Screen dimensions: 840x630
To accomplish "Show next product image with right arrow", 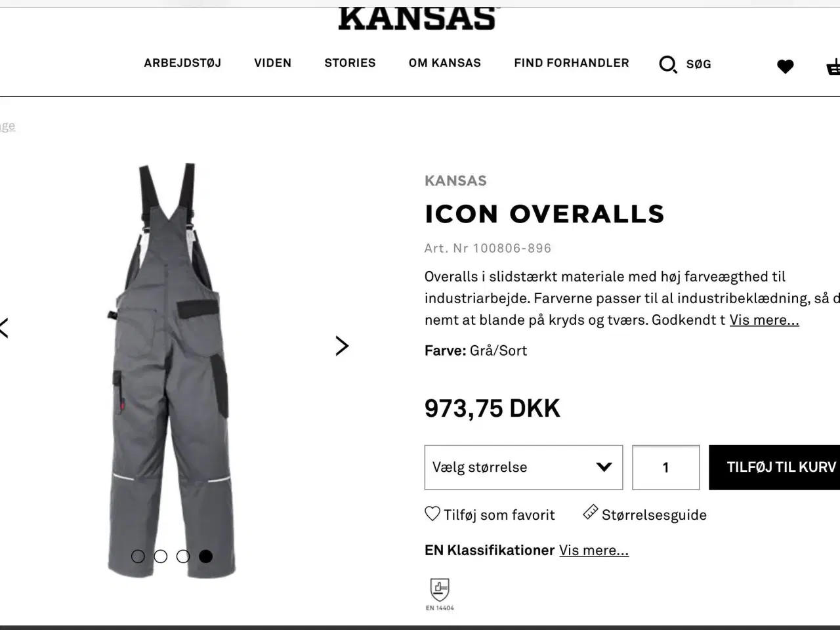I will pos(342,346).
